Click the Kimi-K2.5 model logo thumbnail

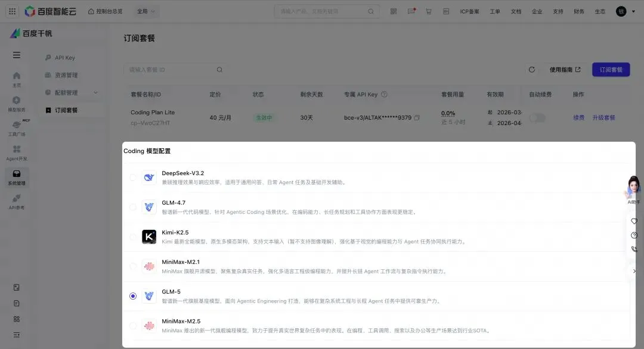pos(149,237)
